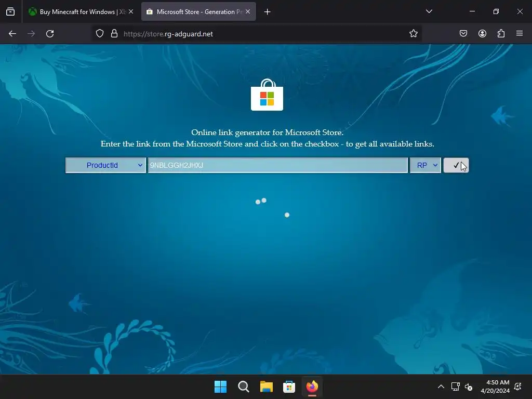532x399 pixels.
Task: Submit with the checkmark button
Action: [456, 165]
